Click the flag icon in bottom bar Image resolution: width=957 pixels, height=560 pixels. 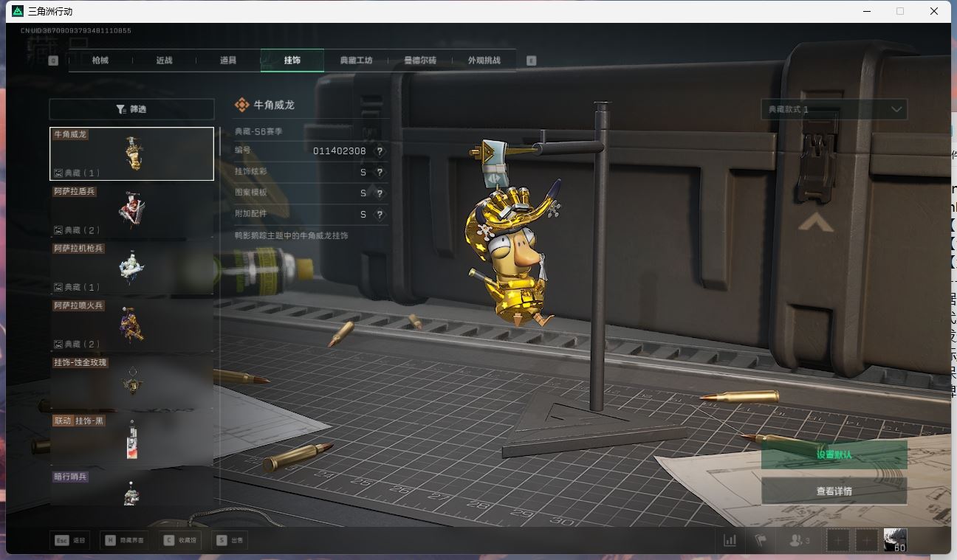pyautogui.click(x=760, y=540)
